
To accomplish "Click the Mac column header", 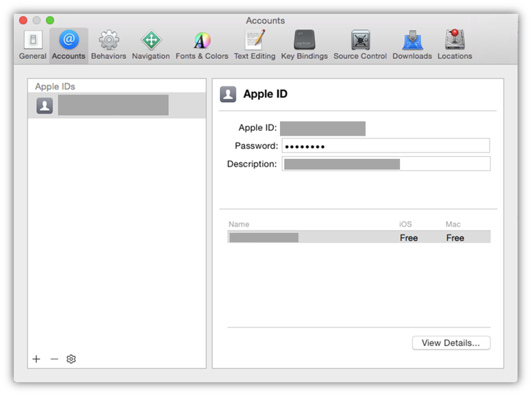I will [x=453, y=224].
